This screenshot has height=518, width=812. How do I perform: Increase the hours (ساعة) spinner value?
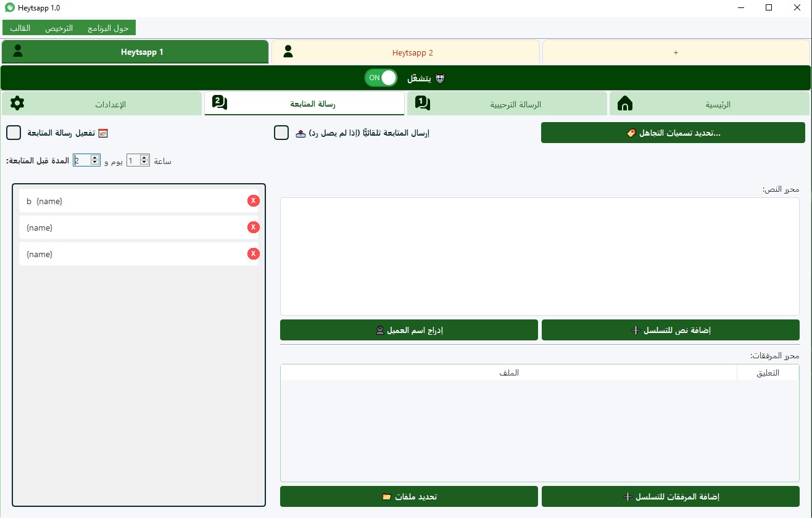[x=144, y=157]
